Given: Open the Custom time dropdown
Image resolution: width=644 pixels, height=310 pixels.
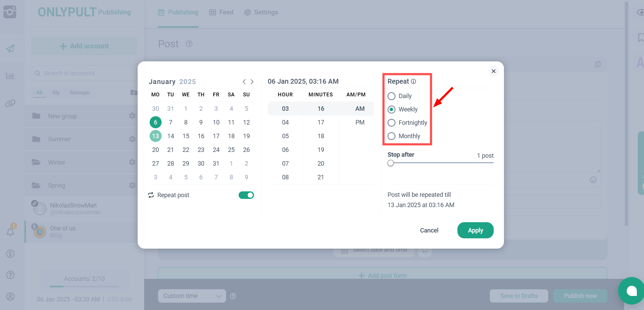Looking at the screenshot, I should pyautogui.click(x=192, y=296).
